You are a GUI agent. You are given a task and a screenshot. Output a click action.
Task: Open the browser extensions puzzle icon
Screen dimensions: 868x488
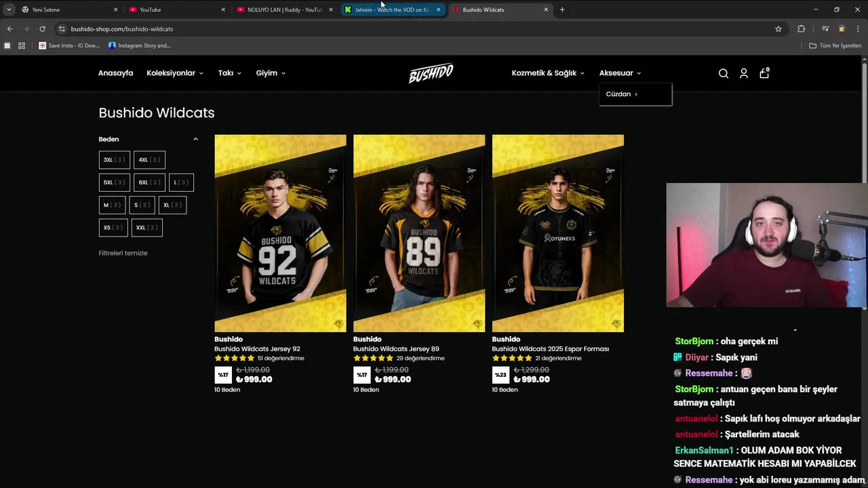point(801,28)
